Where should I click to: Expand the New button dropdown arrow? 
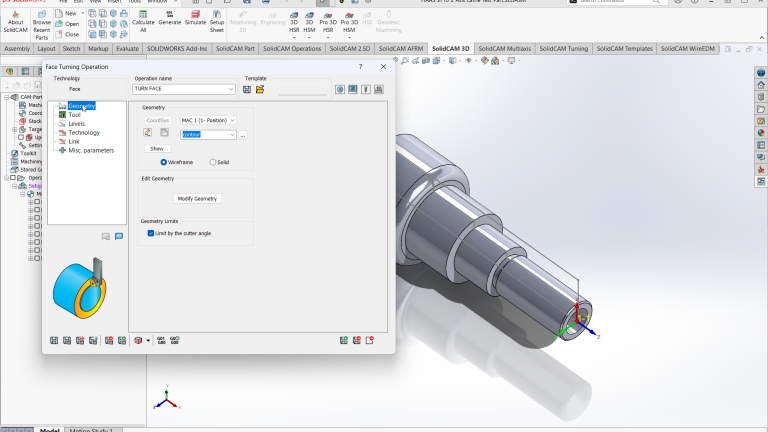pyautogui.click(x=82, y=13)
